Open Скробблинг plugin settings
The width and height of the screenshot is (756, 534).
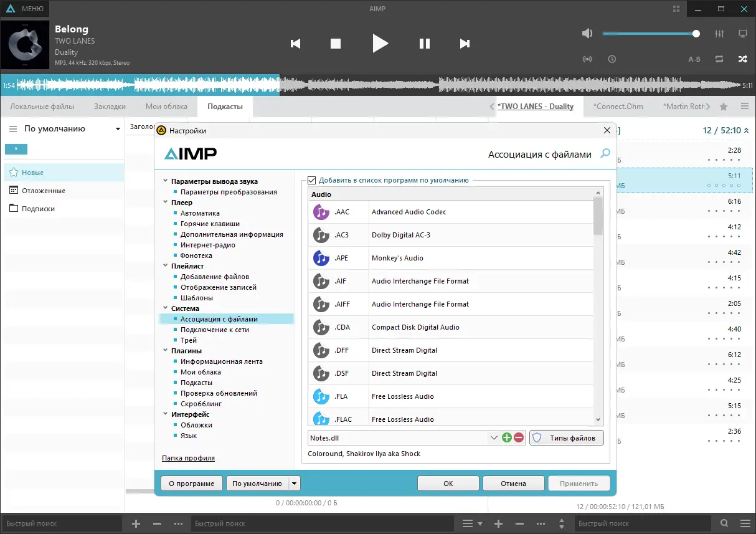click(x=201, y=404)
